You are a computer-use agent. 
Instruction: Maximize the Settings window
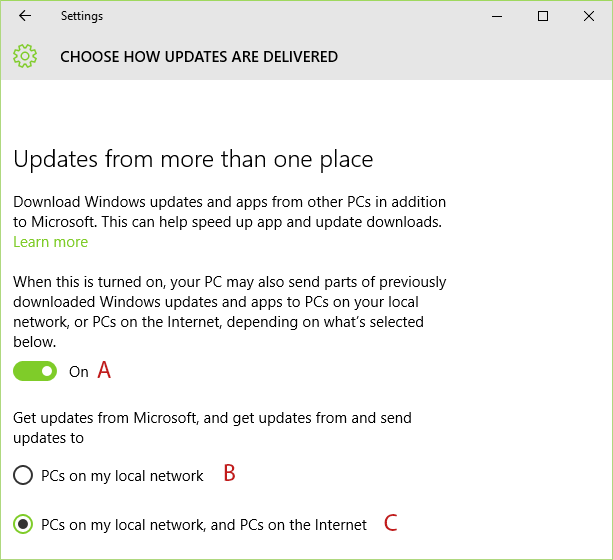[x=543, y=16]
